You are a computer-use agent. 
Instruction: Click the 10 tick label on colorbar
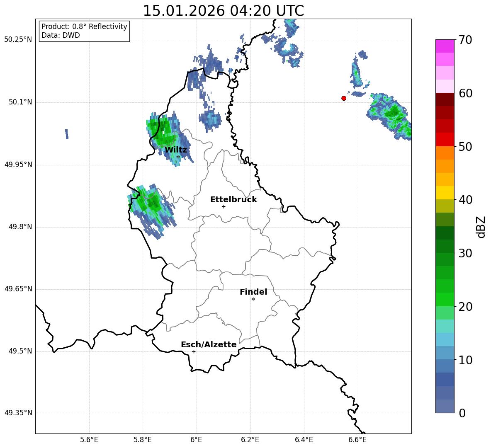click(x=465, y=360)
